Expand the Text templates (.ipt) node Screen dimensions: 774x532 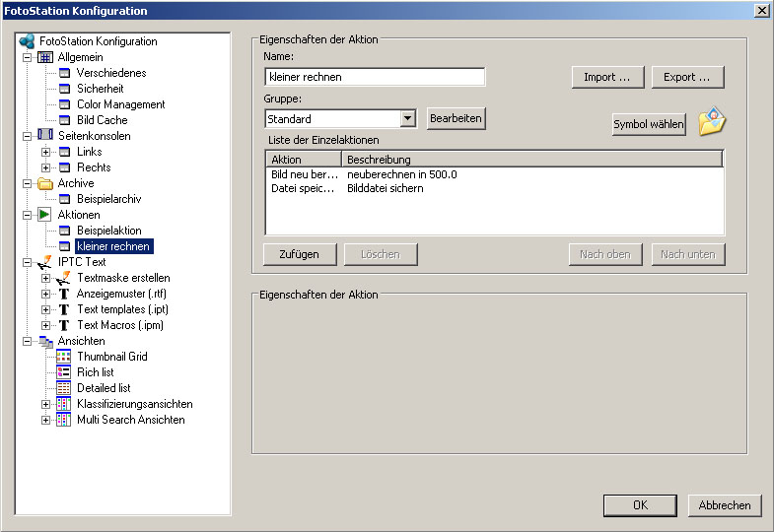pyautogui.click(x=46, y=310)
